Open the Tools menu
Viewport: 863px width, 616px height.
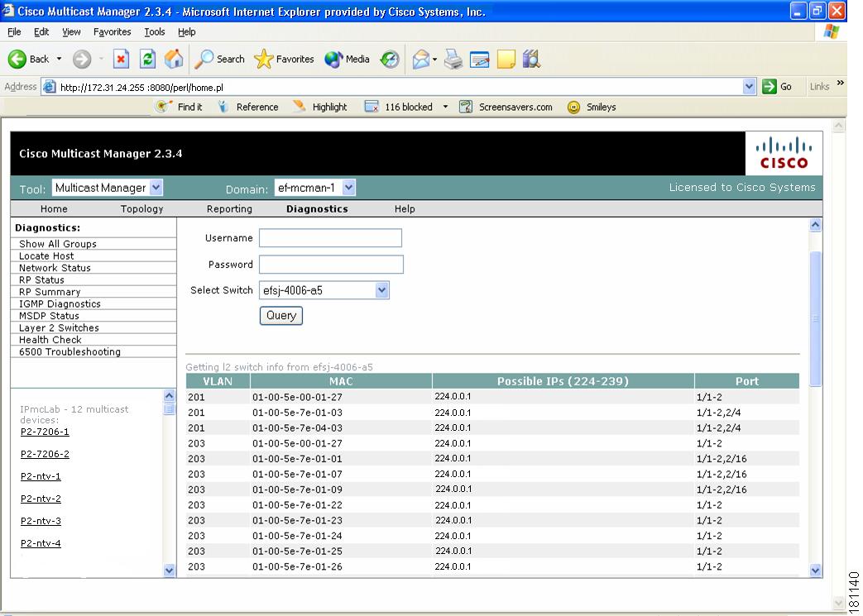pyautogui.click(x=155, y=32)
